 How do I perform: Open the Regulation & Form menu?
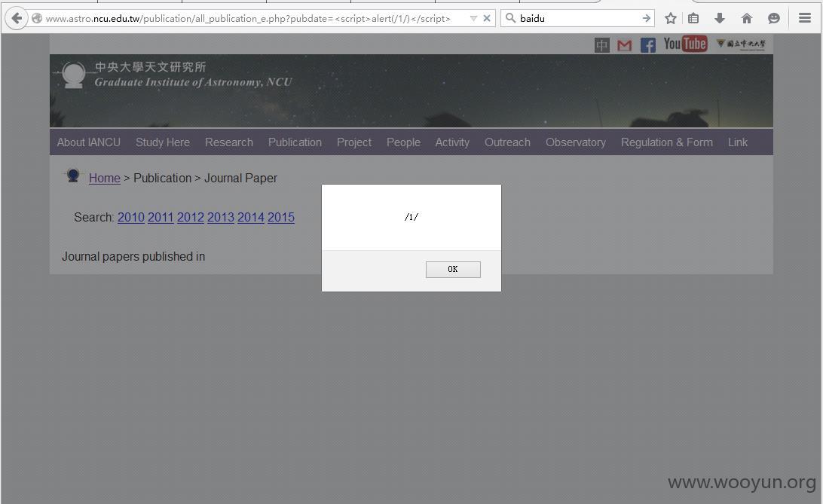tap(667, 142)
